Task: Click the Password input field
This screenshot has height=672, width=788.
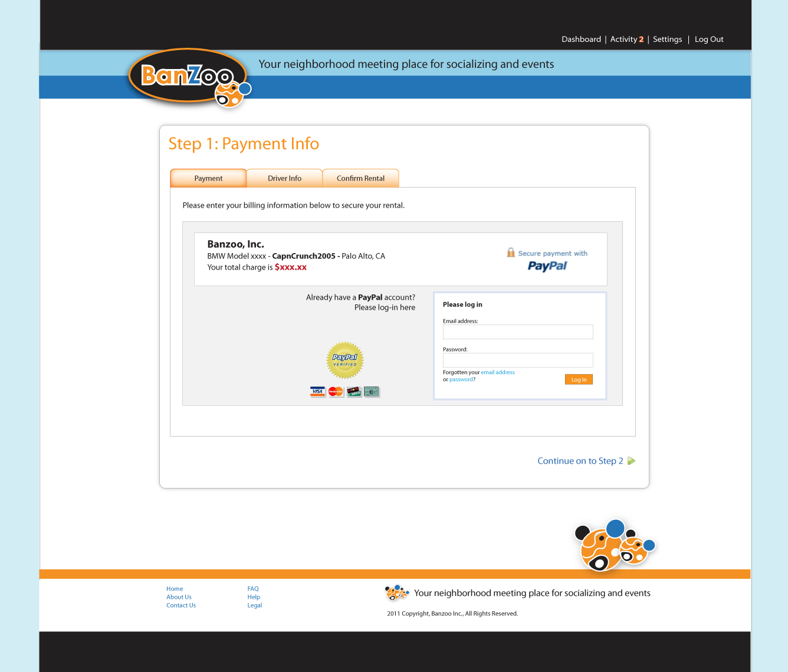Action: pyautogui.click(x=518, y=360)
